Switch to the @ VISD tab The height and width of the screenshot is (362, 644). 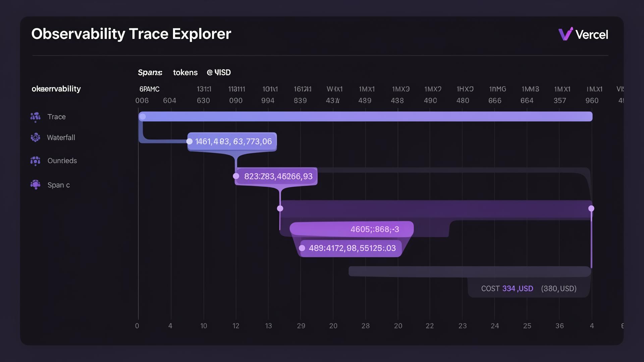click(219, 72)
